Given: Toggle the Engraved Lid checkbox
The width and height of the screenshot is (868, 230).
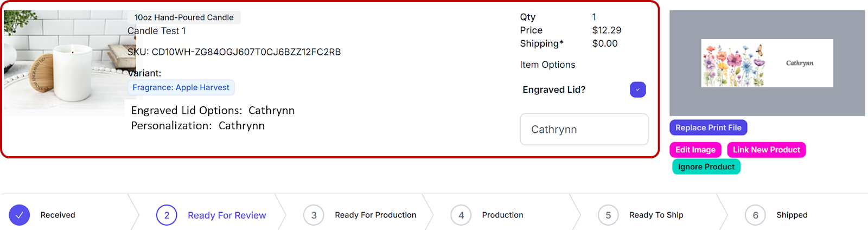Looking at the screenshot, I should tap(637, 90).
